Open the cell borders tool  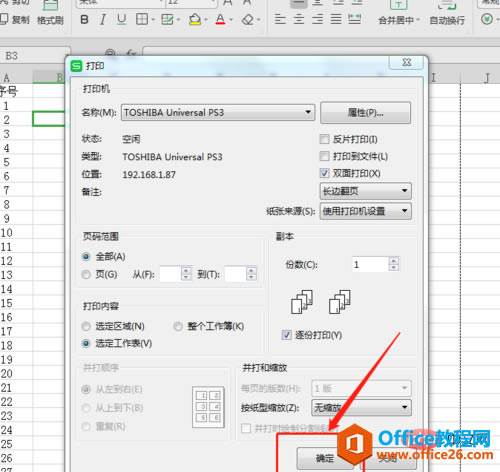142,19
